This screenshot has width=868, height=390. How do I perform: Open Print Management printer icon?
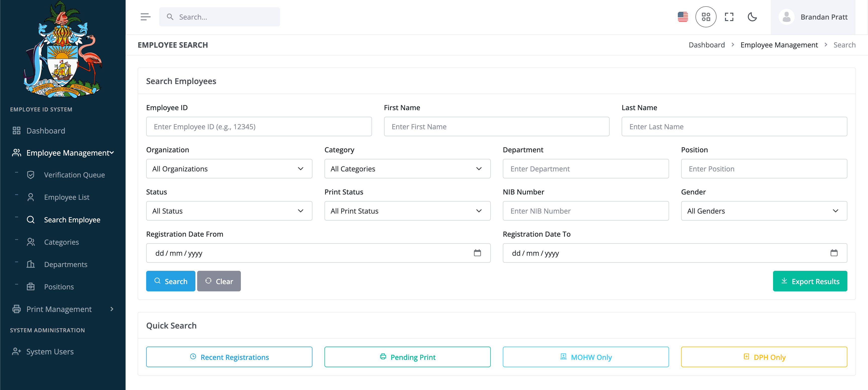pos(17,309)
